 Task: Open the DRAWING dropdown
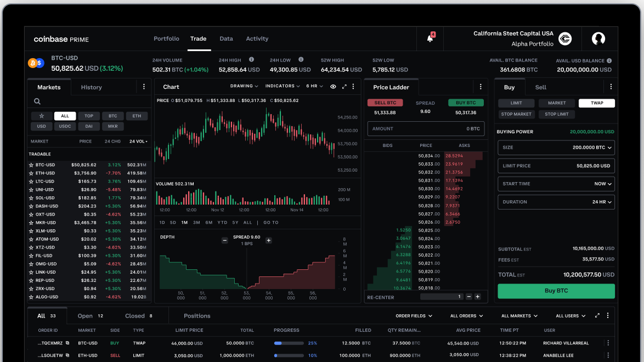pyautogui.click(x=244, y=86)
